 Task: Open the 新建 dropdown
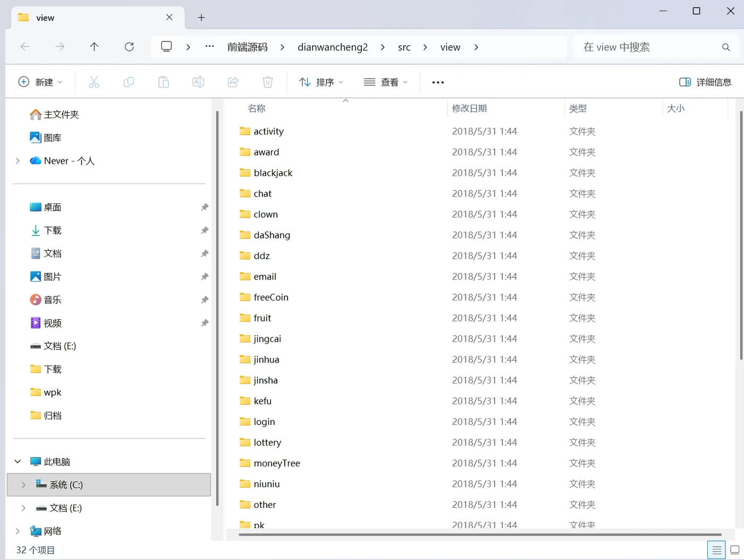click(x=40, y=82)
